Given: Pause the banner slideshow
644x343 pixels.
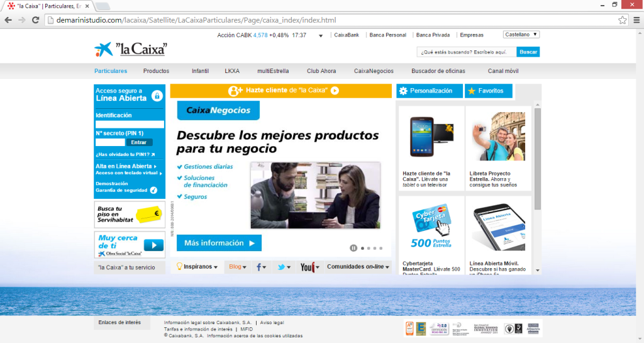Looking at the screenshot, I should [353, 248].
